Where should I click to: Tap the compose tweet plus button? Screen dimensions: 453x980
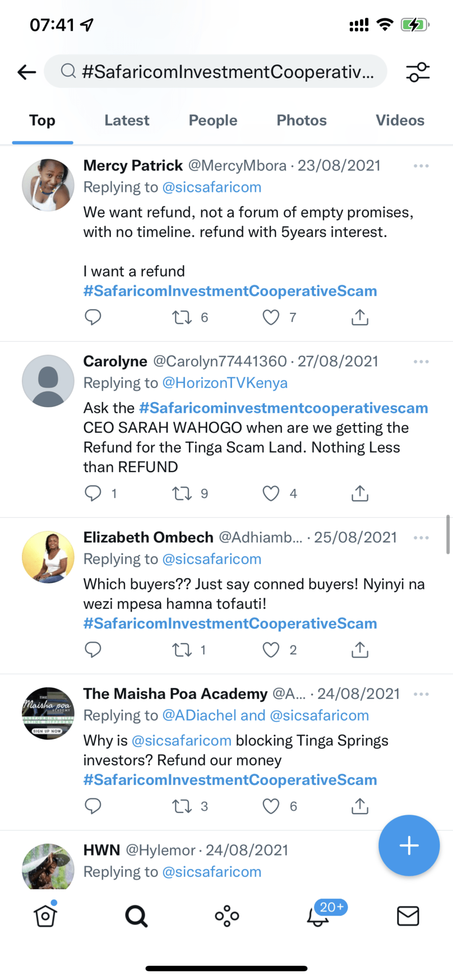409,846
